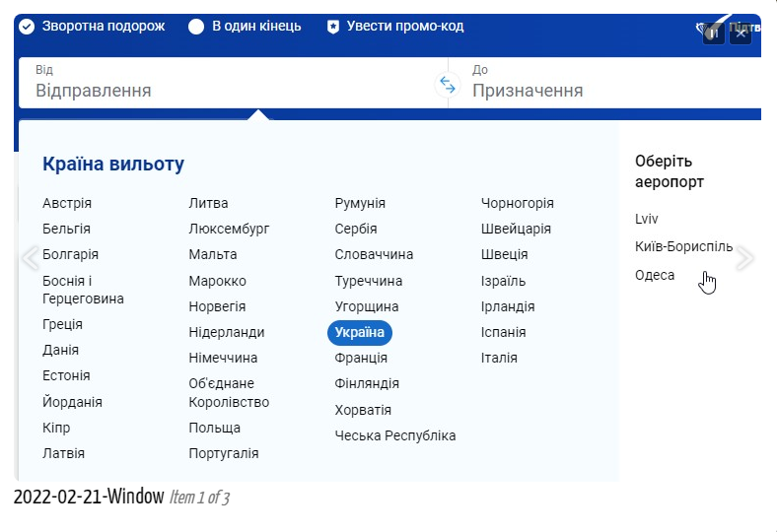
Task: Select country Мальта
Action: (x=213, y=254)
